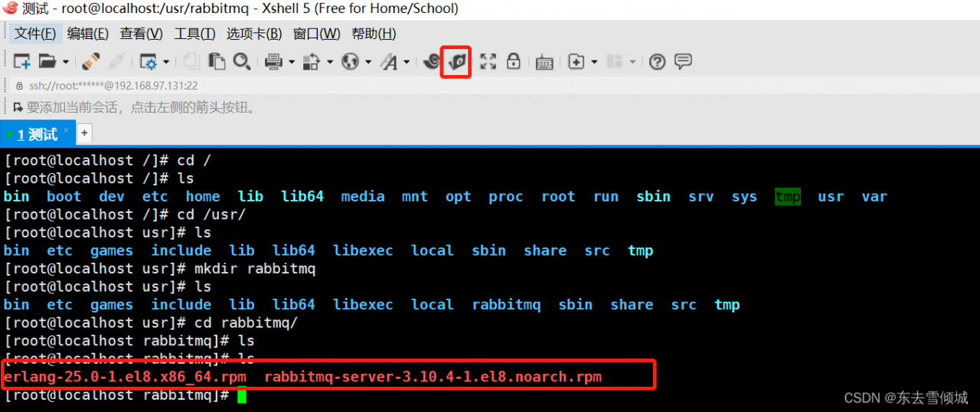Click rabbitmq-server-3.10.4-1.el8.noarch.rpm file name
This screenshot has width=980, height=412.
(433, 377)
